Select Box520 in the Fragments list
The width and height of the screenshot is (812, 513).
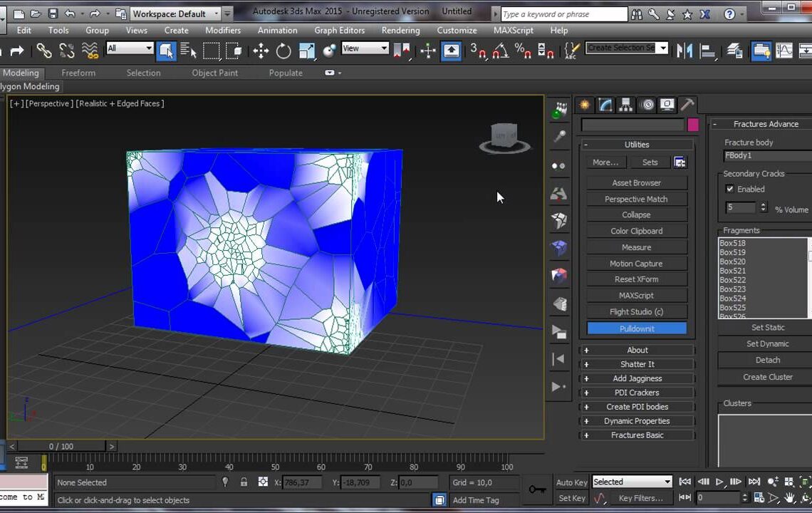tap(732, 261)
